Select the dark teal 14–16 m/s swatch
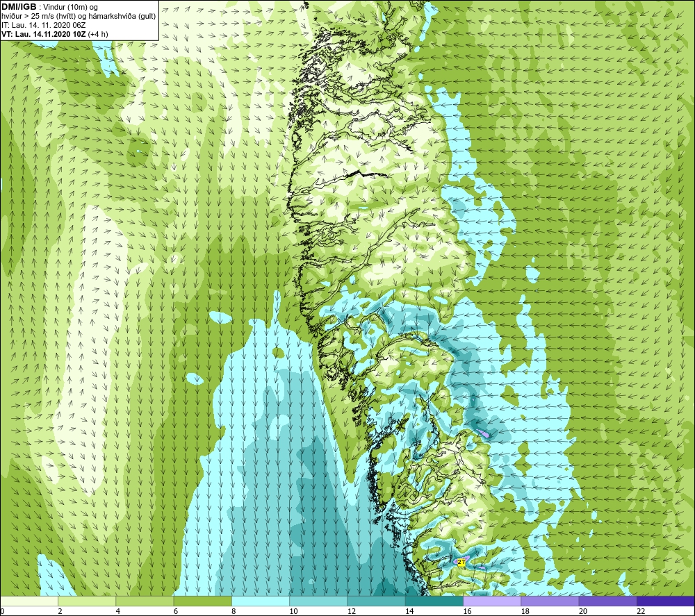 [x=434, y=601]
